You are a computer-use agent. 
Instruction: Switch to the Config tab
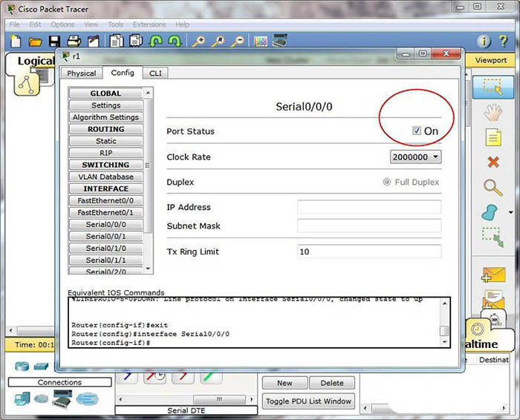[x=123, y=73]
